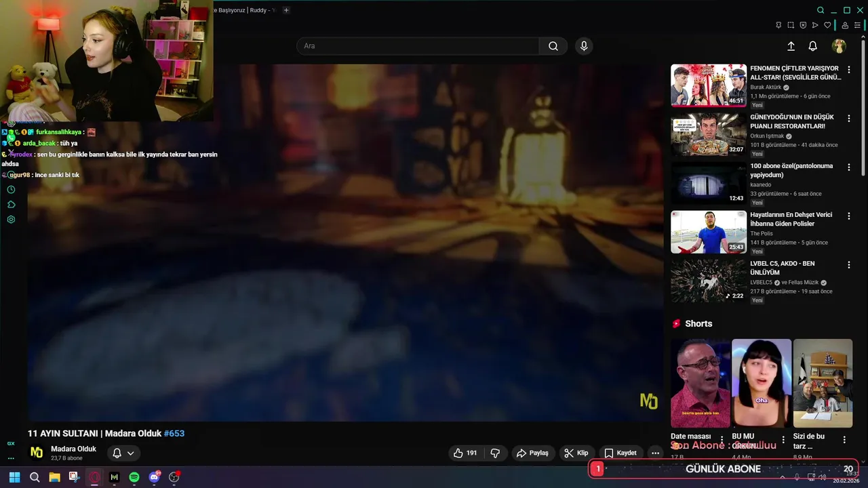Open the Date masası short thumbnail
Screen dimensions: 868x488
pos(701,383)
